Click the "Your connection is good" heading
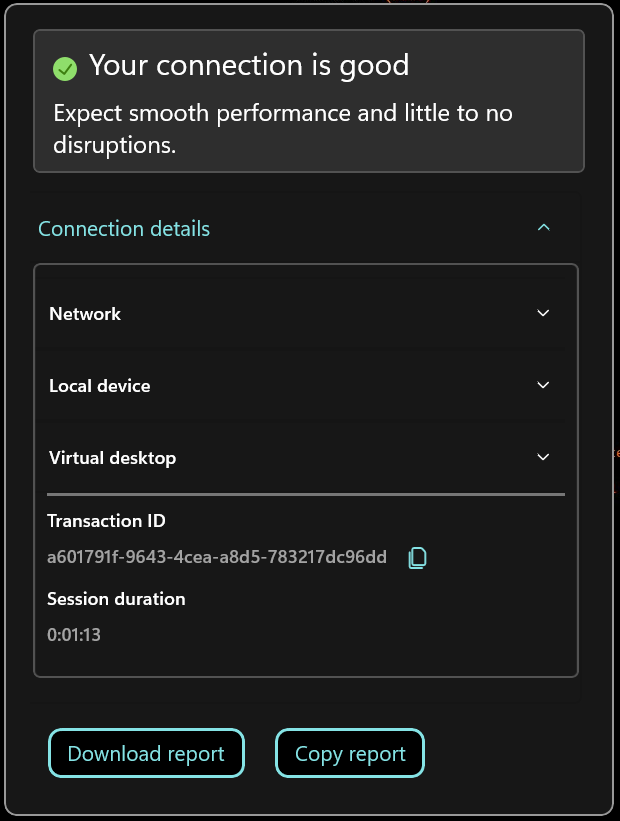 pyautogui.click(x=249, y=66)
